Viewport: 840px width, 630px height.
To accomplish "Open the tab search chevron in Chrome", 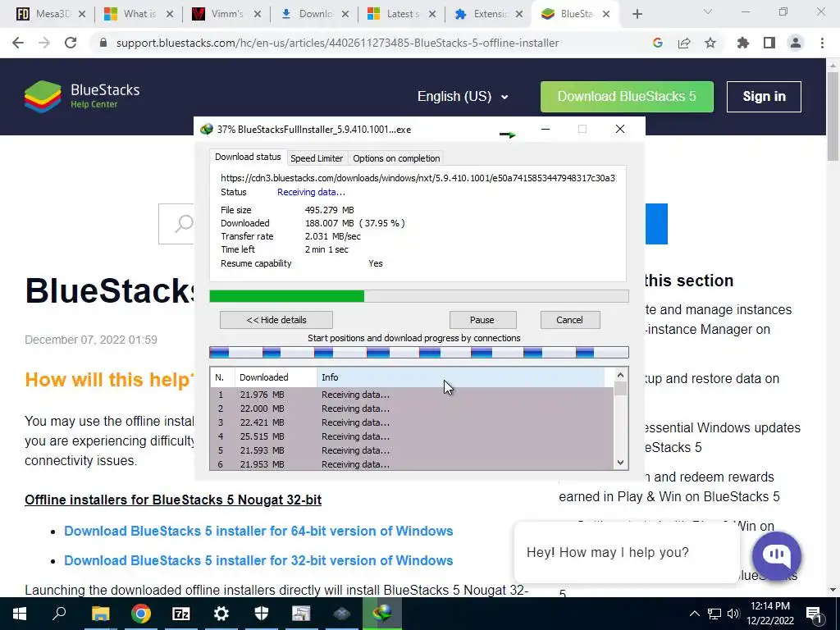I will click(708, 11).
